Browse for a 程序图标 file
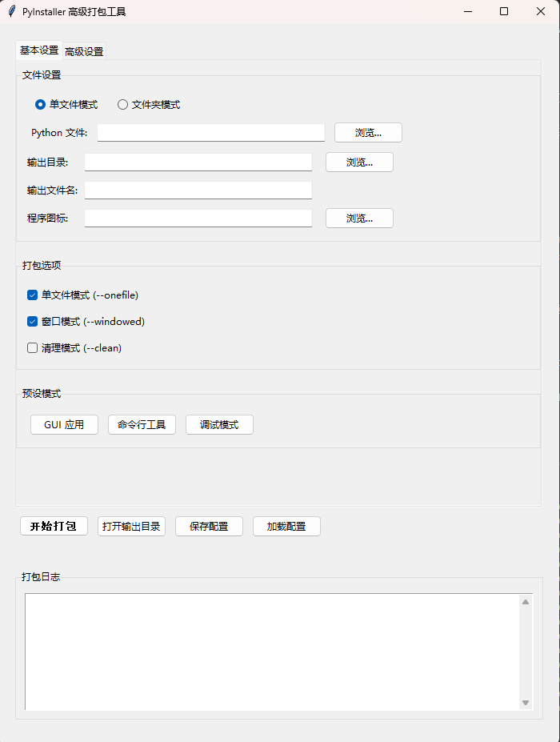 click(x=359, y=219)
